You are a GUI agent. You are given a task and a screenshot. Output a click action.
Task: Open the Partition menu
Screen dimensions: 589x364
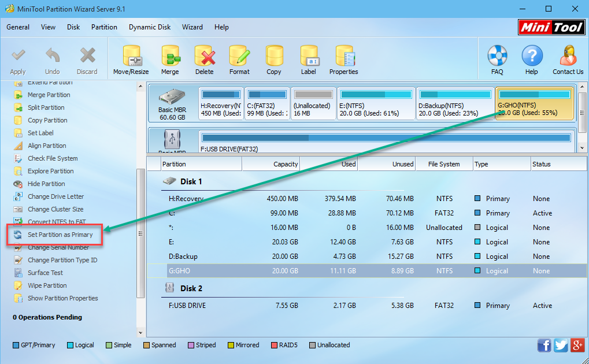coord(104,27)
